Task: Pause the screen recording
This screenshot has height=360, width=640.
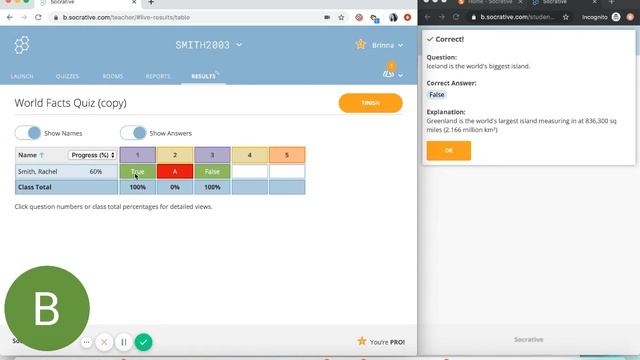Action: coord(124,342)
